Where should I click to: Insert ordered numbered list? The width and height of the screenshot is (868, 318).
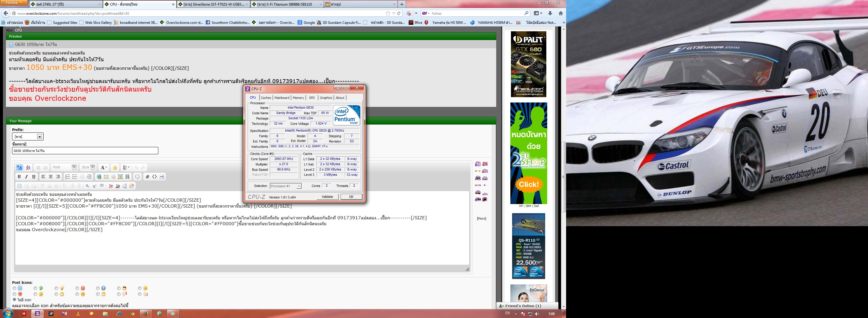68,177
